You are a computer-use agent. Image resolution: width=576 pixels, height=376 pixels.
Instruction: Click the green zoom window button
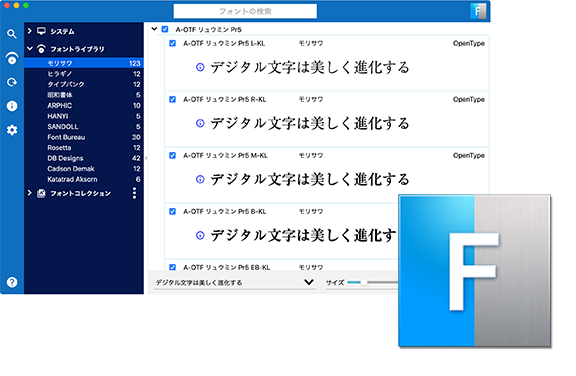[x=26, y=5]
